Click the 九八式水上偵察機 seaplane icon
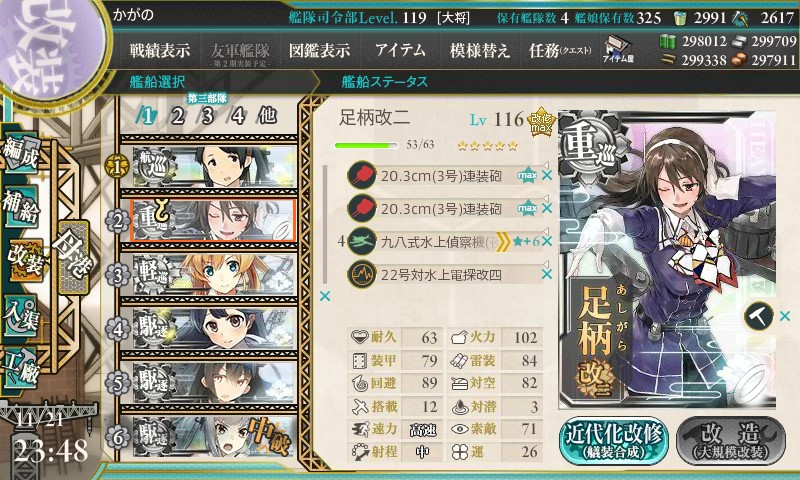The height and width of the screenshot is (480, 800). click(362, 241)
